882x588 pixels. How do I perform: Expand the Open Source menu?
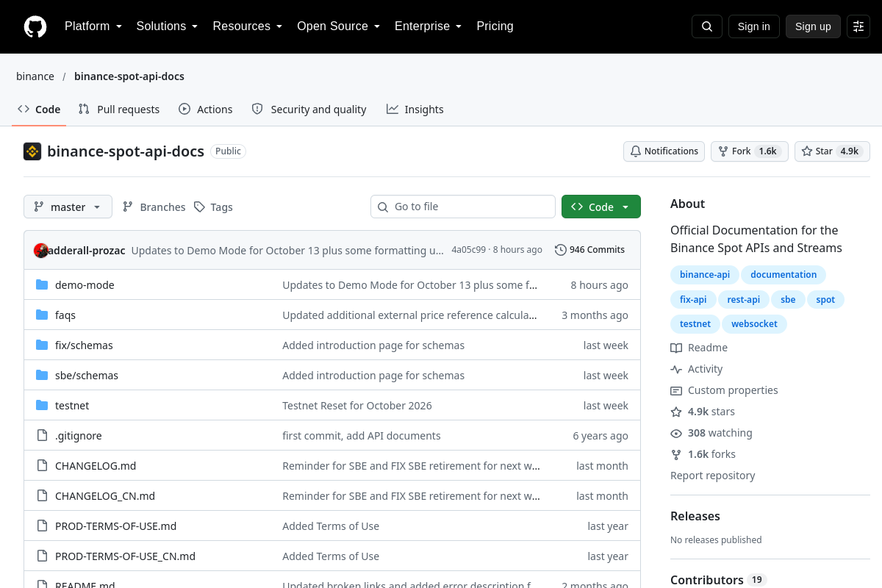pos(339,26)
